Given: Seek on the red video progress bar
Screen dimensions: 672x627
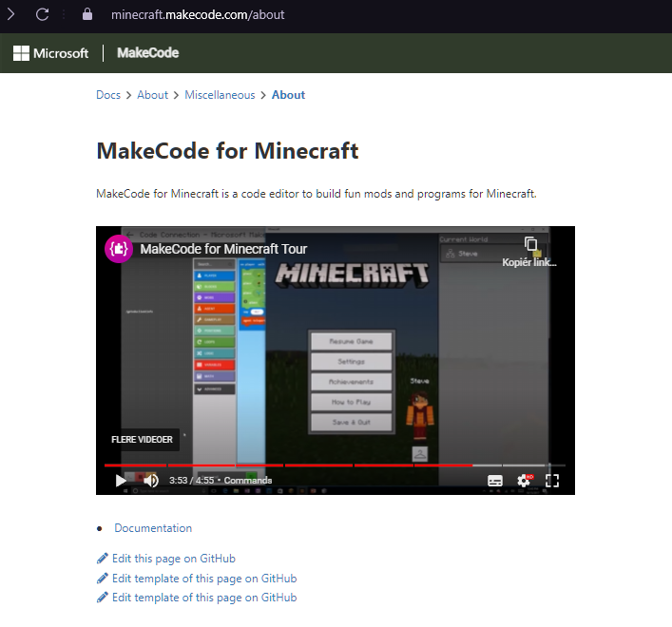Looking at the screenshot, I should tap(335, 465).
